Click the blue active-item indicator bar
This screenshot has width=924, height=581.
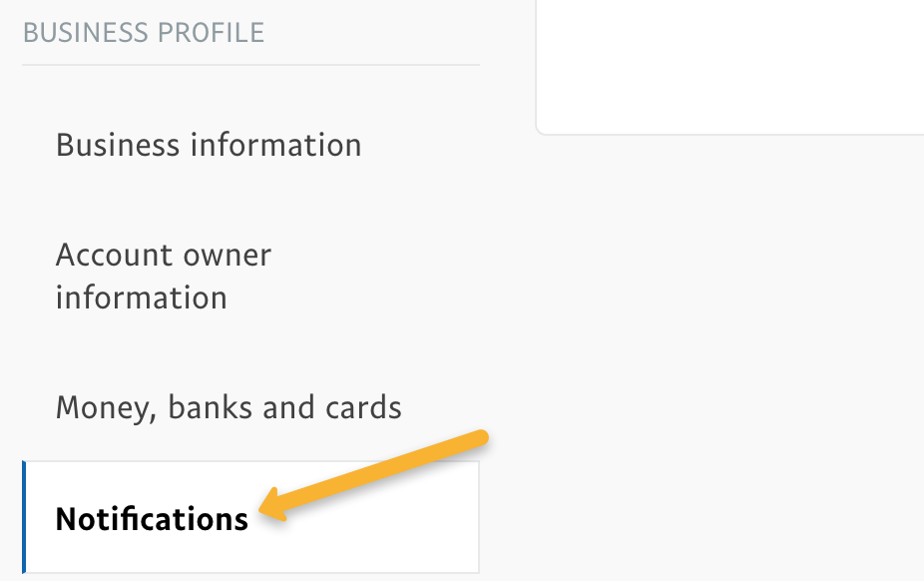(24, 517)
